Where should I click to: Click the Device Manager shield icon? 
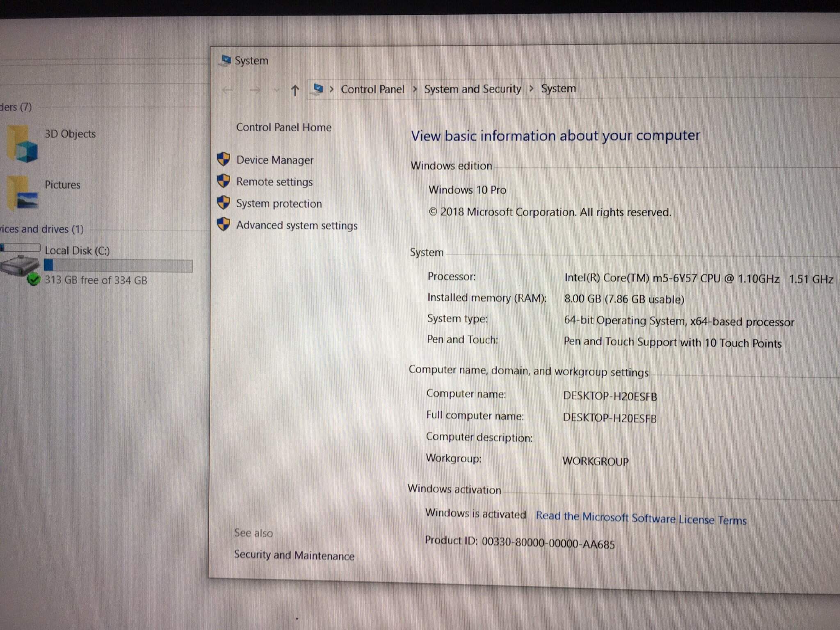224,159
